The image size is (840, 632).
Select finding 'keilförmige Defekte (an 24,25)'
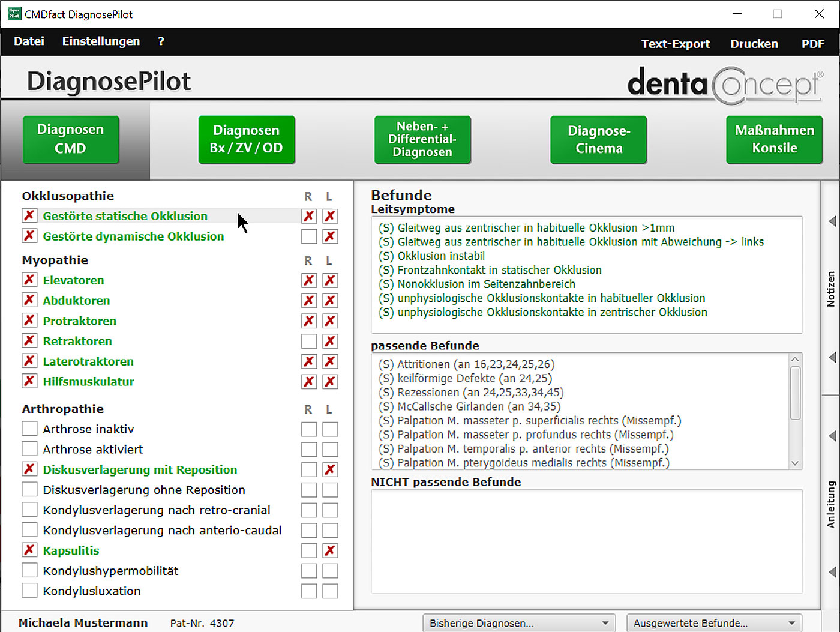(x=465, y=378)
